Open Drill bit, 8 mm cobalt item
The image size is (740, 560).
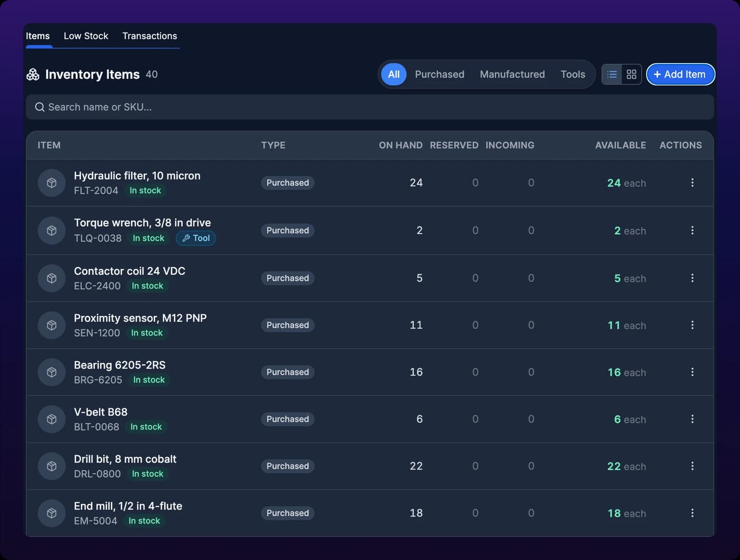click(125, 459)
